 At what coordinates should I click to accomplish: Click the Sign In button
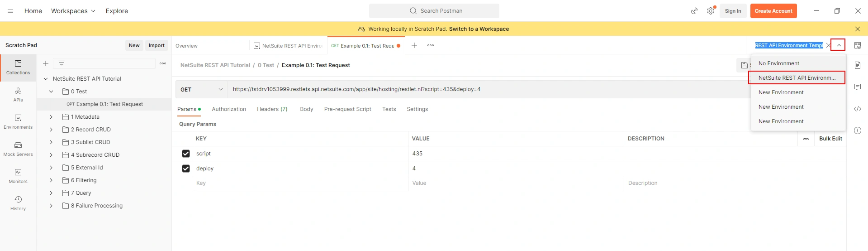(x=733, y=11)
